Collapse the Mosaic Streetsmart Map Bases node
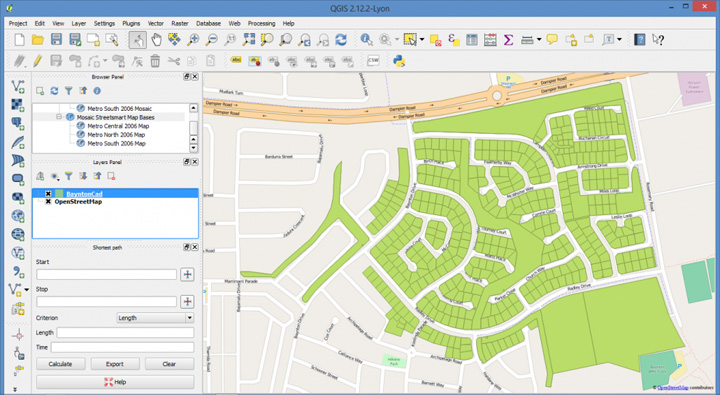Image resolution: width=720 pixels, height=395 pixels. pos(59,117)
